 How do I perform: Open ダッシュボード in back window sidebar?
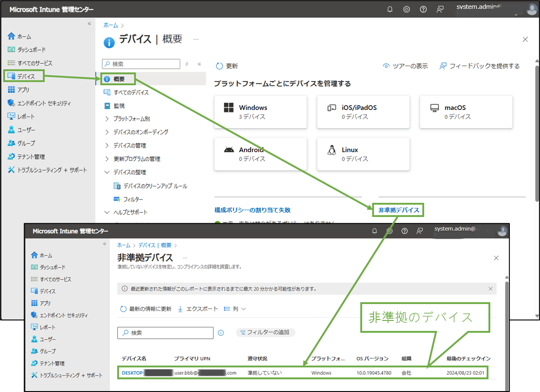[x=26, y=50]
